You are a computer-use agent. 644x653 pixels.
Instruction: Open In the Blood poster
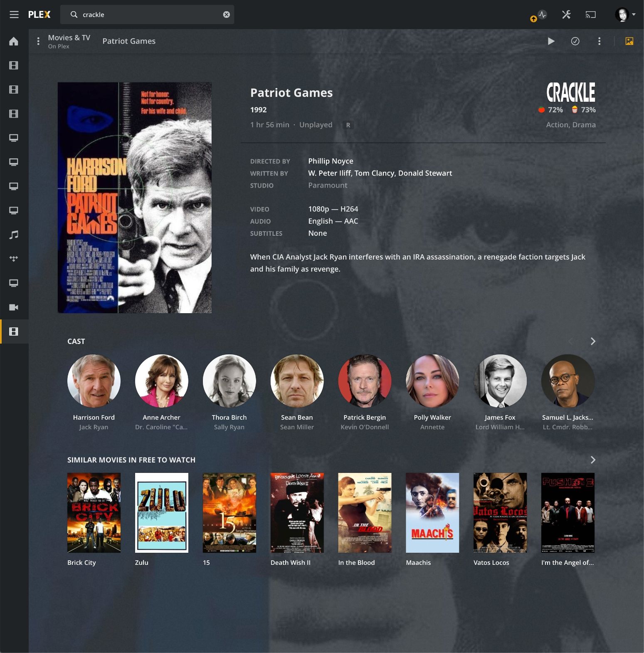pos(365,513)
